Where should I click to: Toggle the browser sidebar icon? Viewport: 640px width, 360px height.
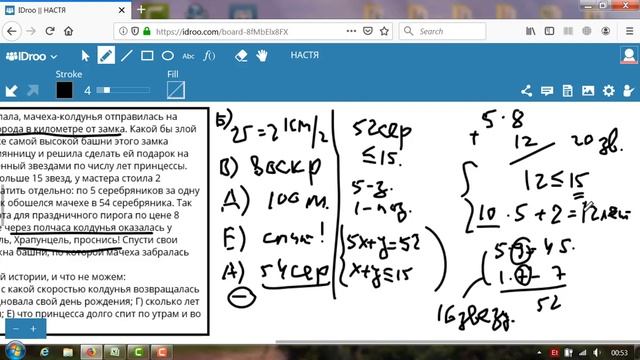(x=549, y=31)
